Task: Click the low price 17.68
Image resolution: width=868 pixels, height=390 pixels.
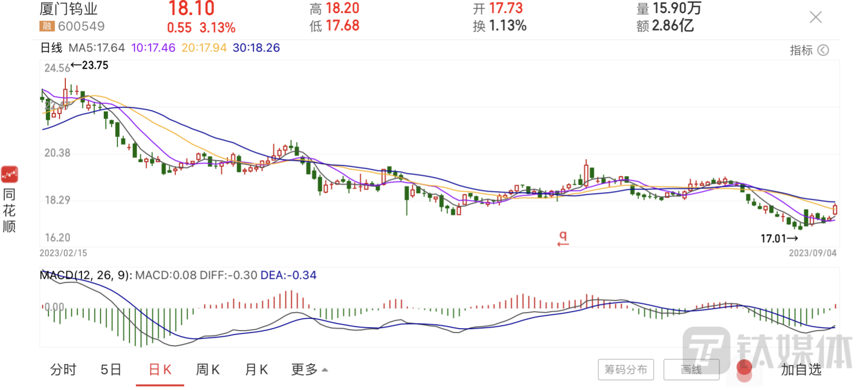Action: tap(342, 25)
